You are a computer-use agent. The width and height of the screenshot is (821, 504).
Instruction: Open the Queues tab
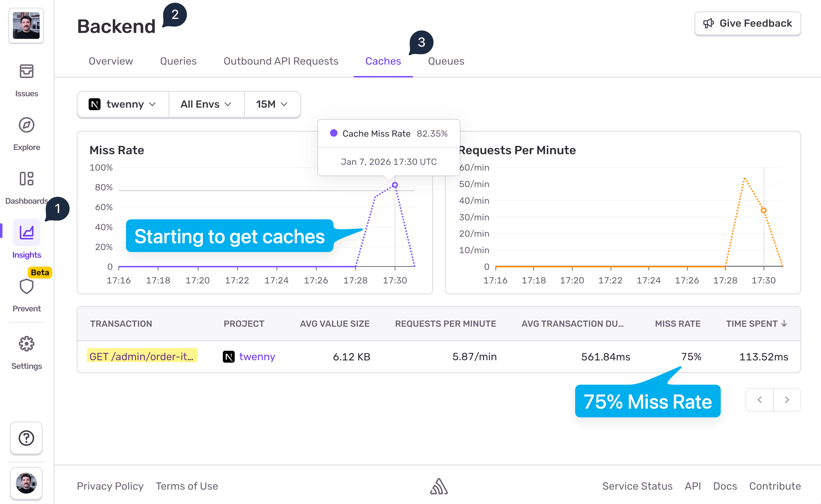click(x=446, y=61)
